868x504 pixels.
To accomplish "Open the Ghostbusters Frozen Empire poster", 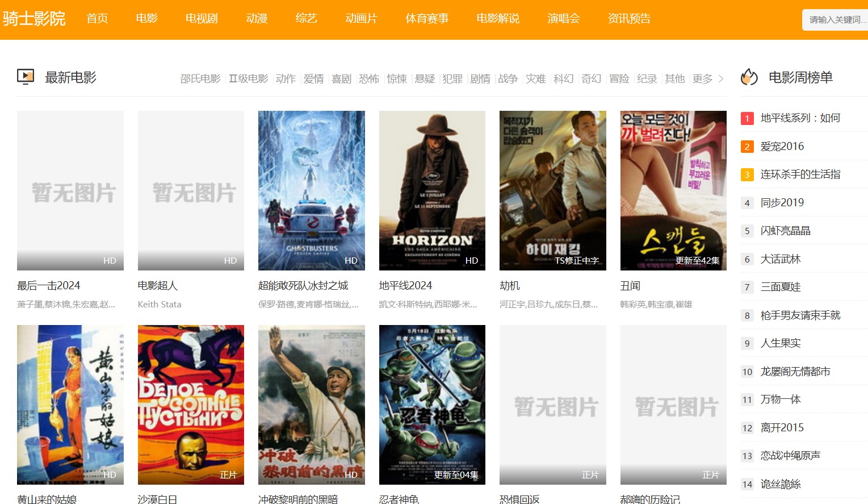I will [x=312, y=190].
